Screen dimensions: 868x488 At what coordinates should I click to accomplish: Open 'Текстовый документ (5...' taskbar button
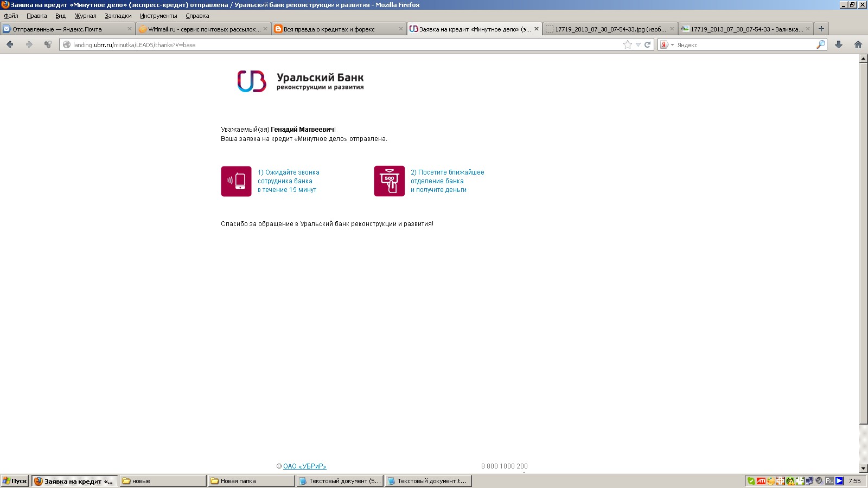click(x=340, y=481)
